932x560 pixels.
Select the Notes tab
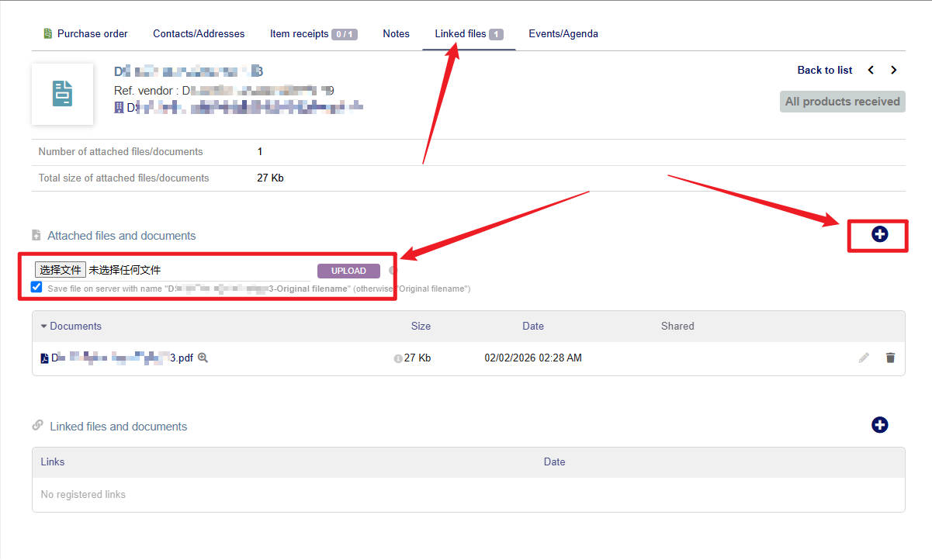[x=396, y=33]
